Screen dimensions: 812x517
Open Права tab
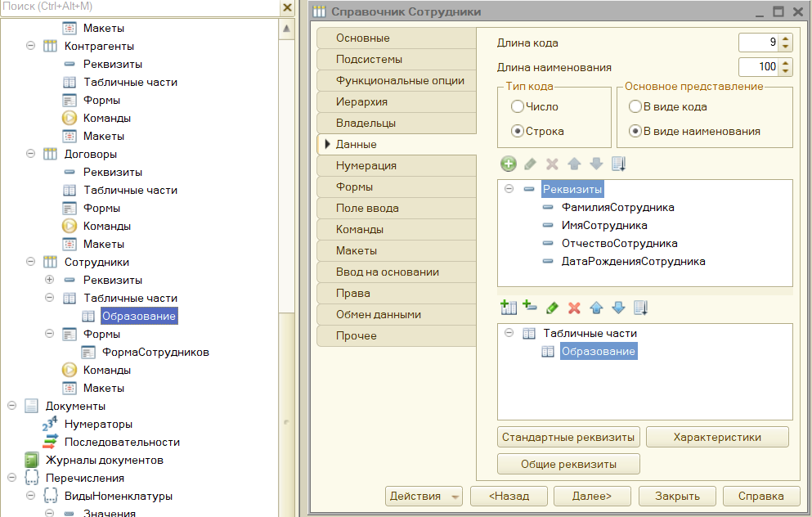[x=397, y=293]
